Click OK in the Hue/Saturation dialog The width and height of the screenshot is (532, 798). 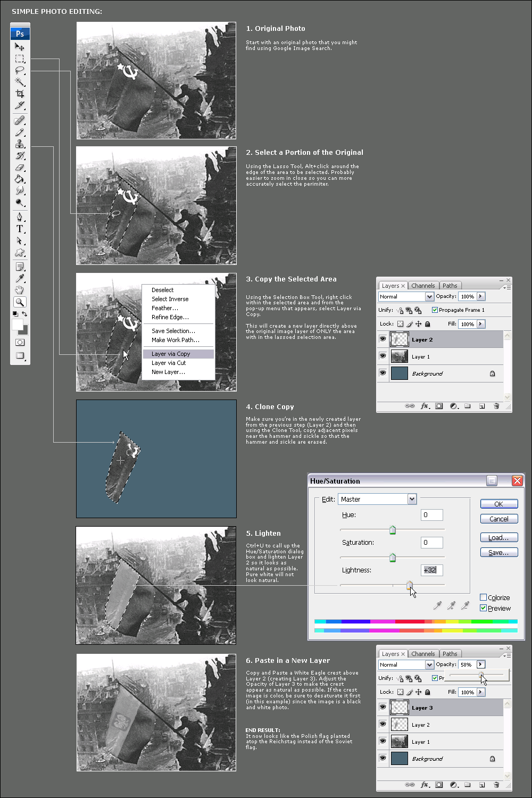click(x=498, y=504)
